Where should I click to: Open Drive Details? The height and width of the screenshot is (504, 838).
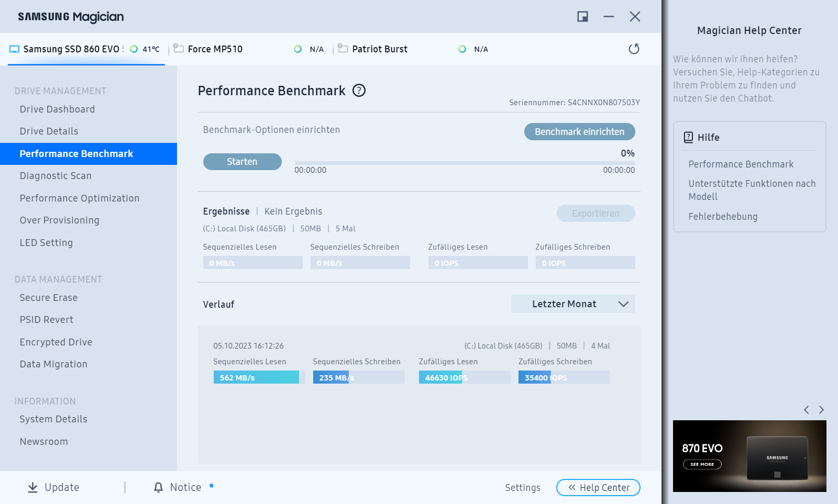(x=49, y=131)
